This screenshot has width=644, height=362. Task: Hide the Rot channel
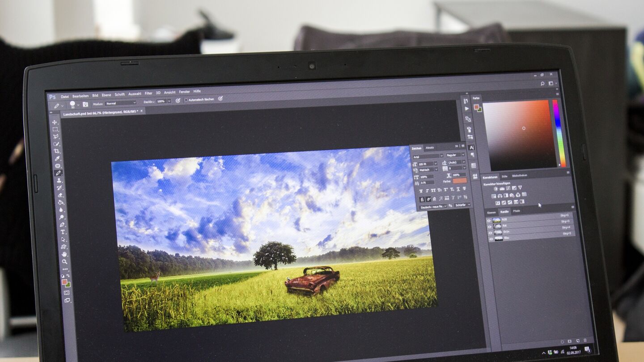coord(490,226)
